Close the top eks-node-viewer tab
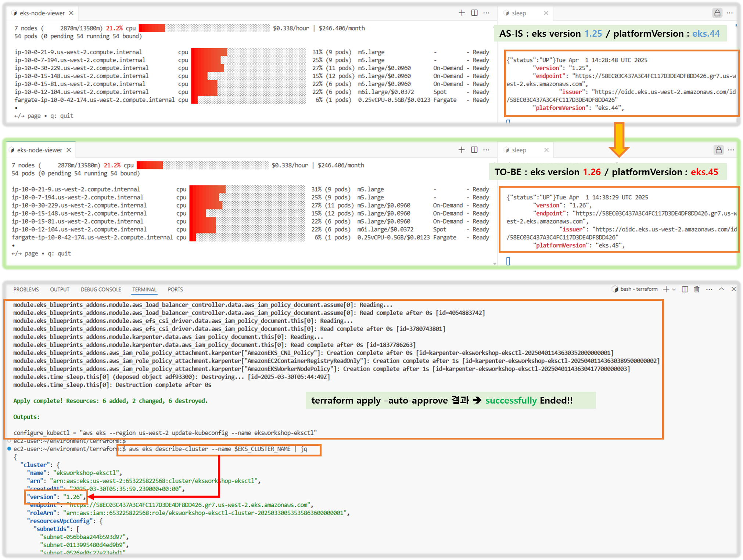743x560 pixels. click(71, 13)
